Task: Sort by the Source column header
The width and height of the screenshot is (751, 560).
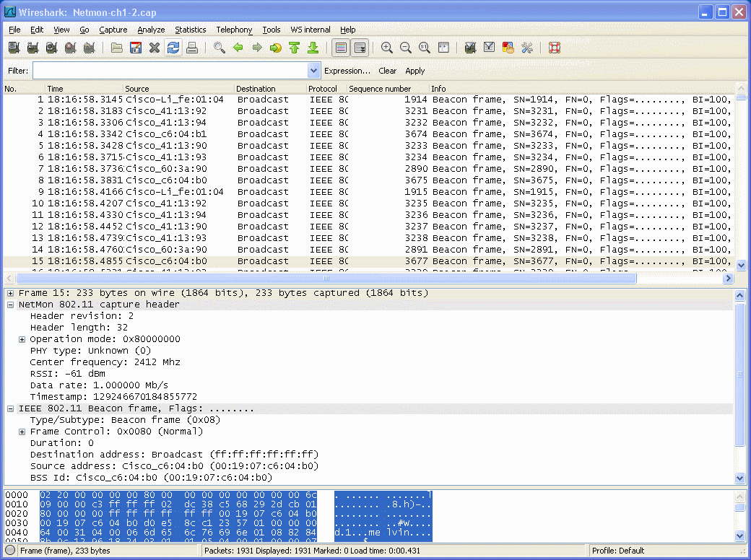Action: pos(178,89)
